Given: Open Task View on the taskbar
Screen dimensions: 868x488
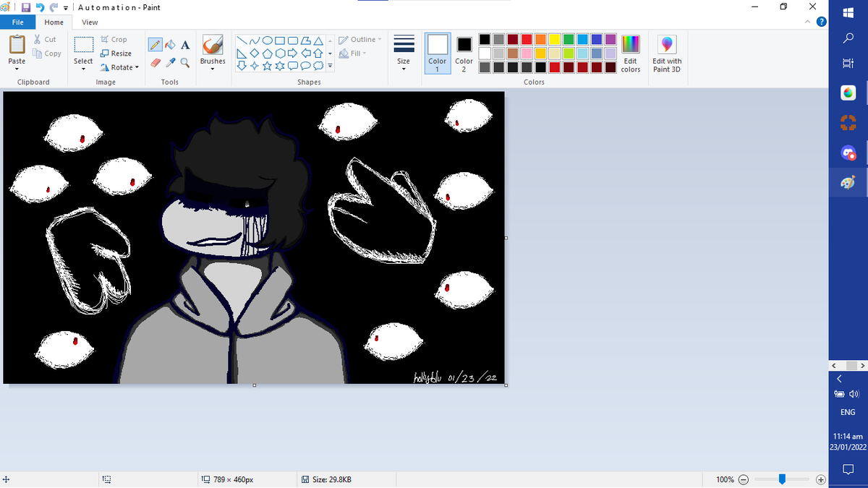Looking at the screenshot, I should (848, 65).
